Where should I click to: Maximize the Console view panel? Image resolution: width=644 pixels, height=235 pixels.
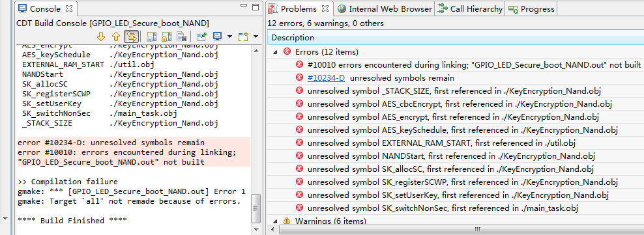(x=256, y=7)
